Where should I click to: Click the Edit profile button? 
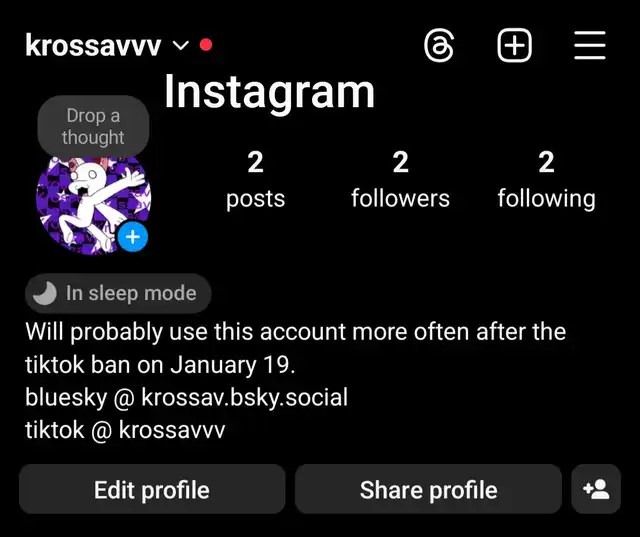pyautogui.click(x=152, y=489)
